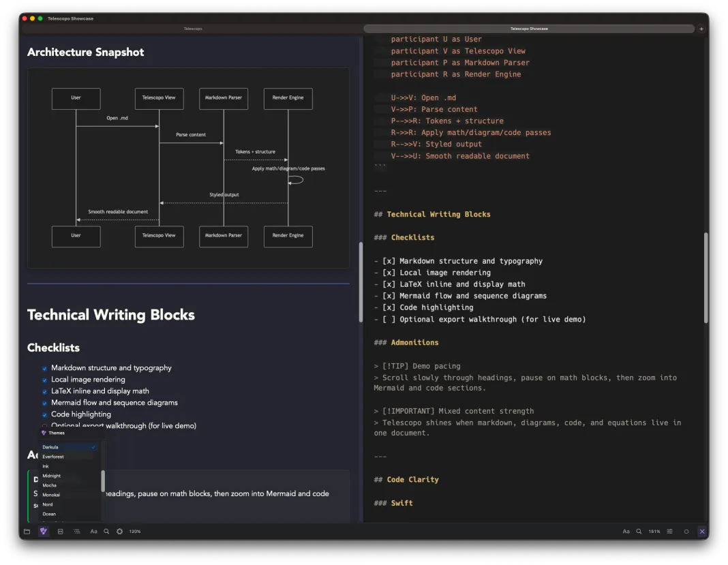Click '## Code Clarity' line in editor
Screen dimensions: 728x565
point(406,480)
